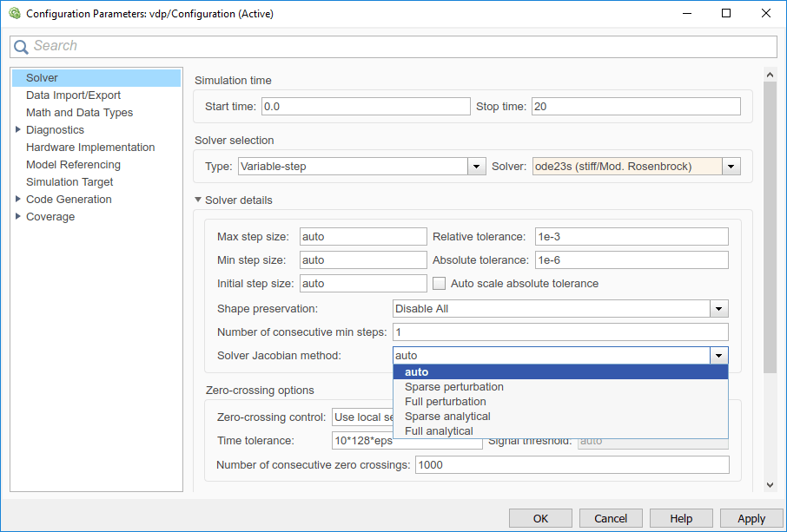This screenshot has width=787, height=532.
Task: Open the solver Type dropdown arrow
Action: click(476, 166)
